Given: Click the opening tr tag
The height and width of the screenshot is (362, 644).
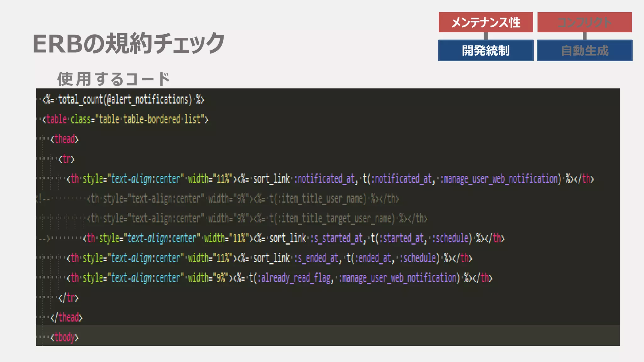Looking at the screenshot, I should pos(66,159).
